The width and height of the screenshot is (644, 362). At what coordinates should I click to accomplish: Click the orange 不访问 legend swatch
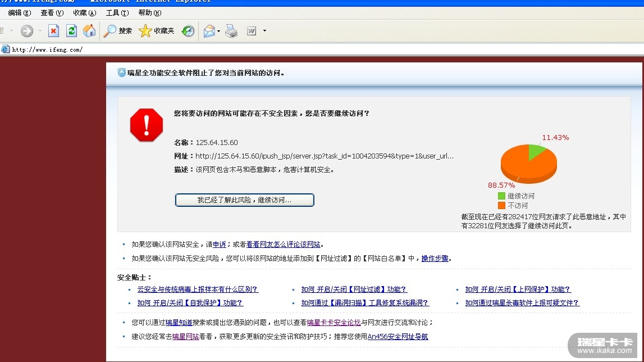tap(501, 205)
